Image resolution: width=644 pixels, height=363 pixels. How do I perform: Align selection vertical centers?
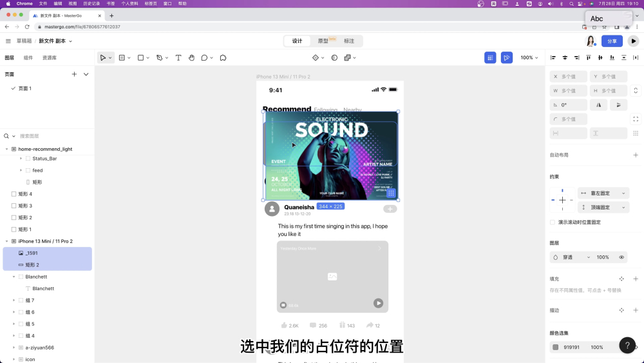600,57
